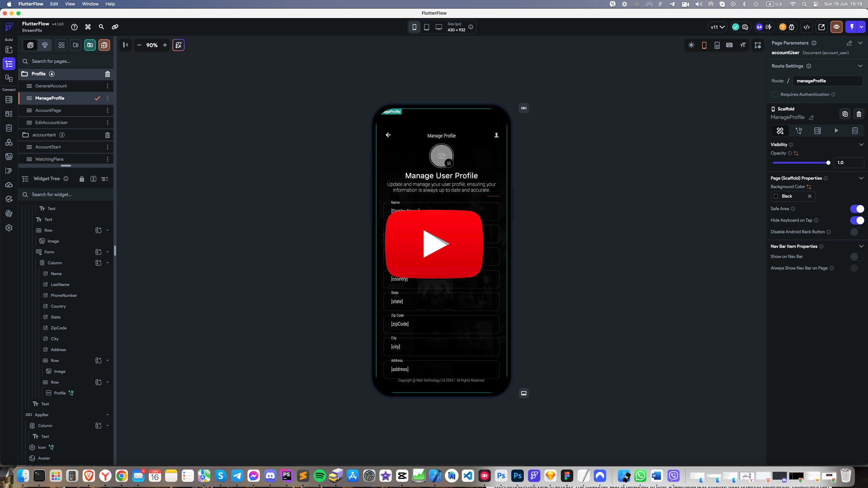Enable Disable Android Back Button switch

[x=857, y=232]
